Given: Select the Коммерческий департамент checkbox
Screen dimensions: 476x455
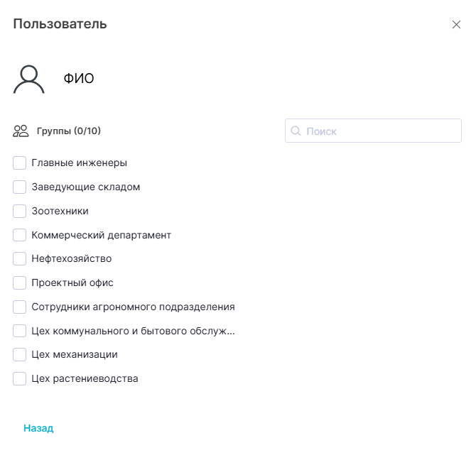Looking at the screenshot, I should coord(20,235).
